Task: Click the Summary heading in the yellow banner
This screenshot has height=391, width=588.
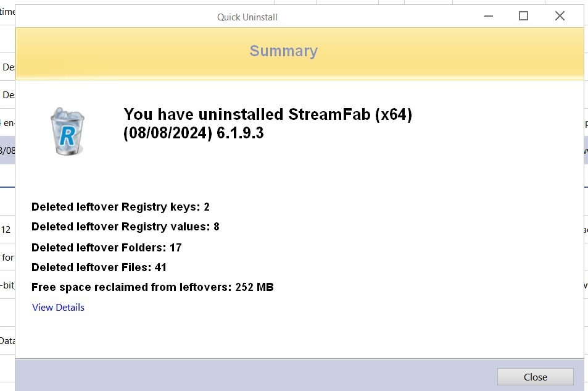Action: coord(283,51)
